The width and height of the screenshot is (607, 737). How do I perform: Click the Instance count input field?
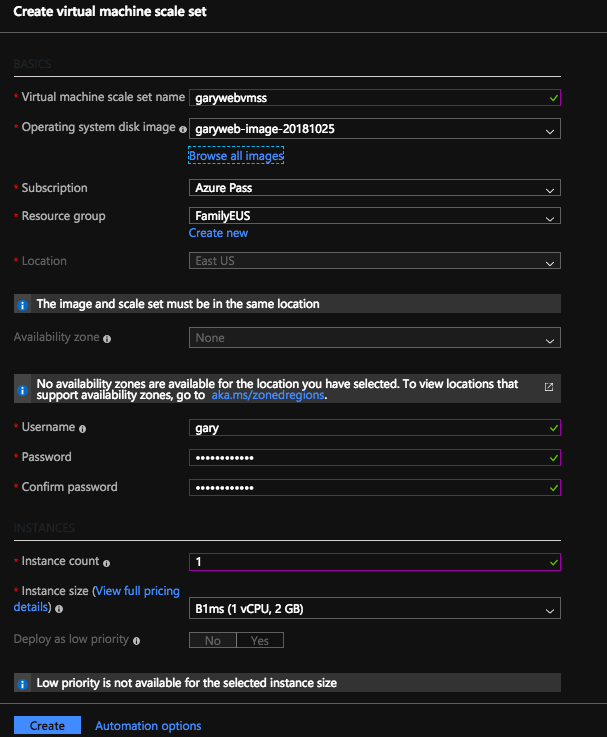coord(368,562)
